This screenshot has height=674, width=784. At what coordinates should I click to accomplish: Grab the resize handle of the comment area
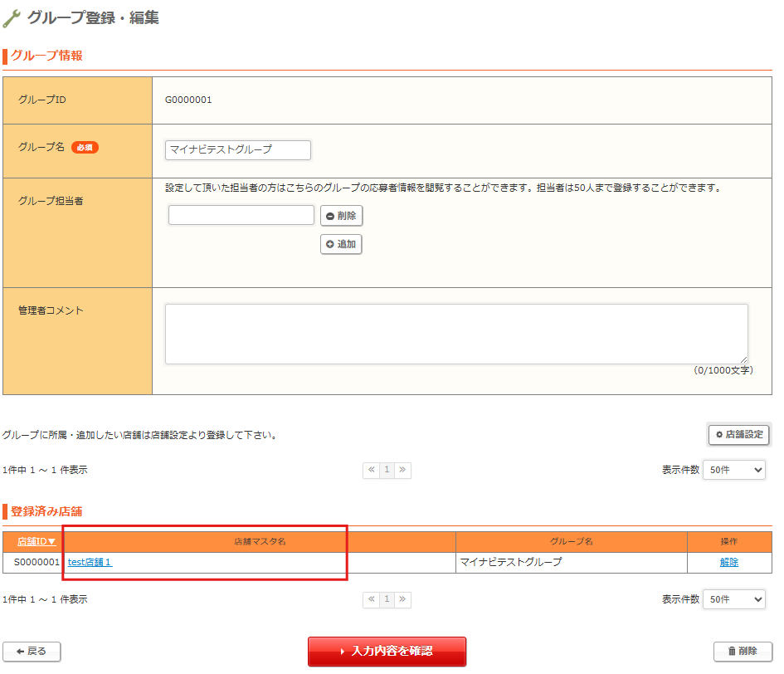click(744, 359)
